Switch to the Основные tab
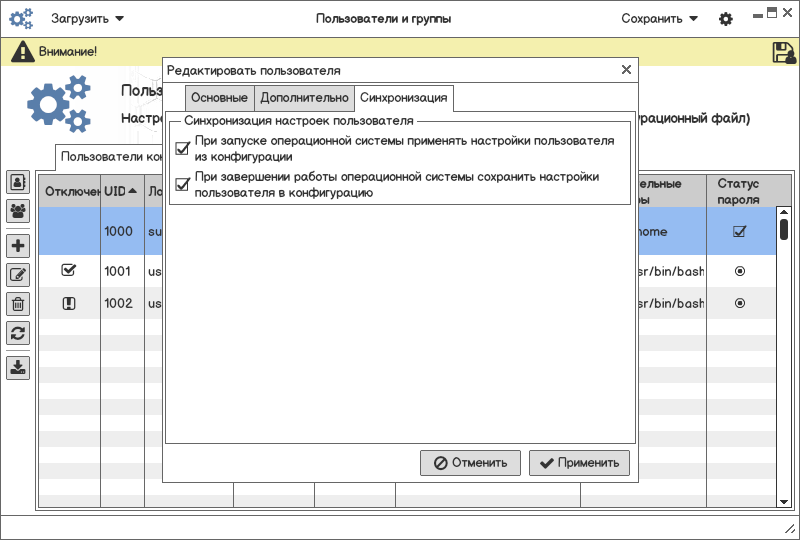800x540 pixels. 219,97
